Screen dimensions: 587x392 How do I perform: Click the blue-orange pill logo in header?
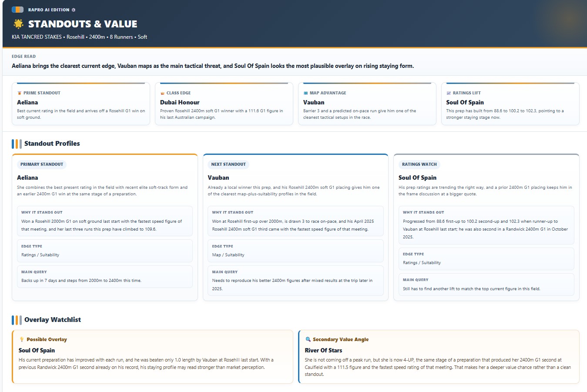(x=17, y=10)
